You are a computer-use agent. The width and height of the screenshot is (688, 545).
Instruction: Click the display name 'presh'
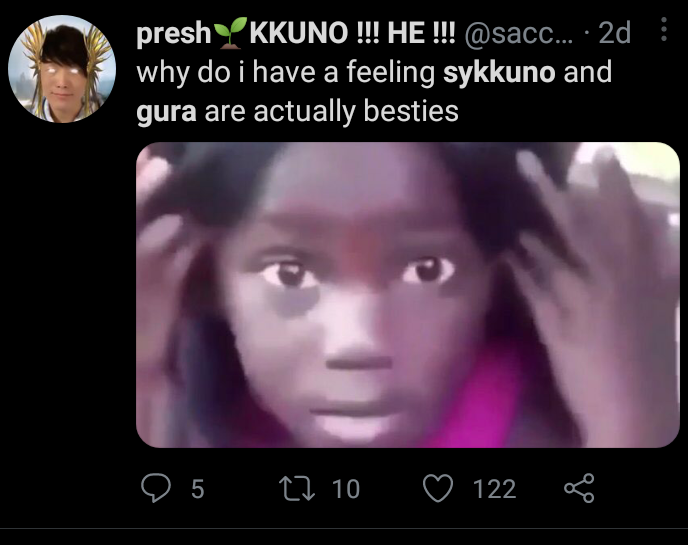pyautogui.click(x=174, y=33)
